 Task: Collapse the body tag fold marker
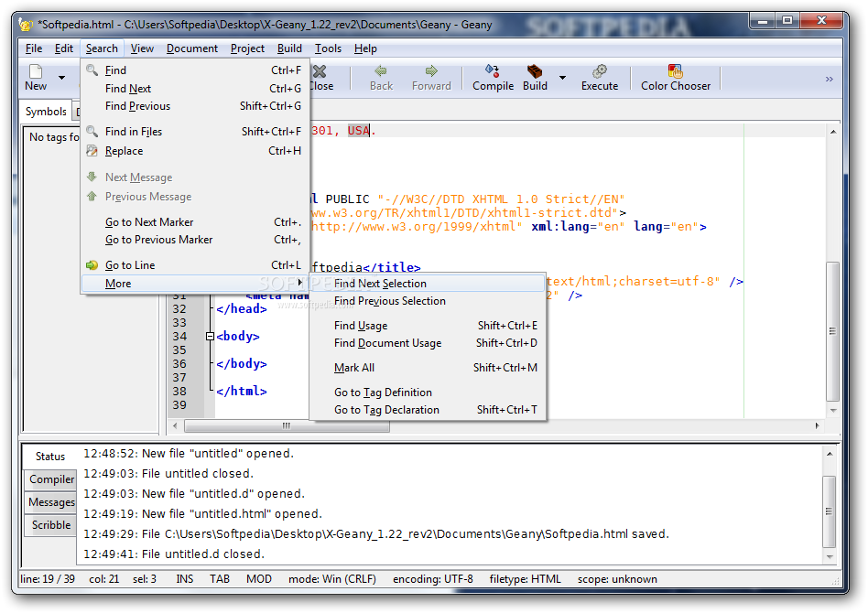[210, 337]
